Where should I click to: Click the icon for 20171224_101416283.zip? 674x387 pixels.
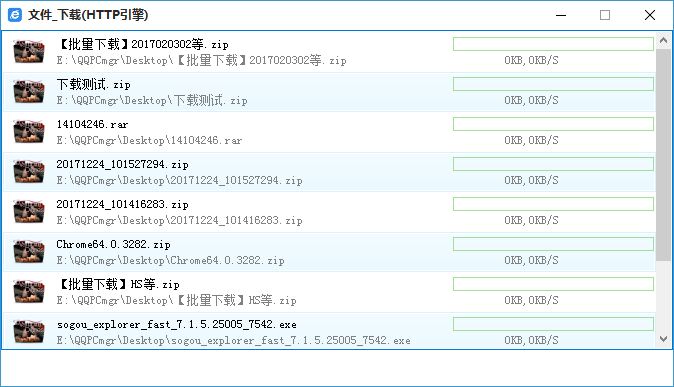pos(29,212)
